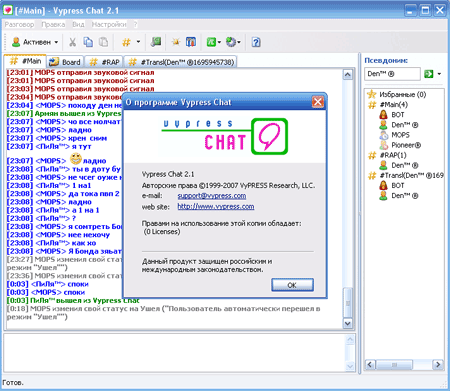Image resolution: width=450 pixels, height=391 pixels.
Task: Select the #Main(4) channel node
Action: click(x=388, y=105)
